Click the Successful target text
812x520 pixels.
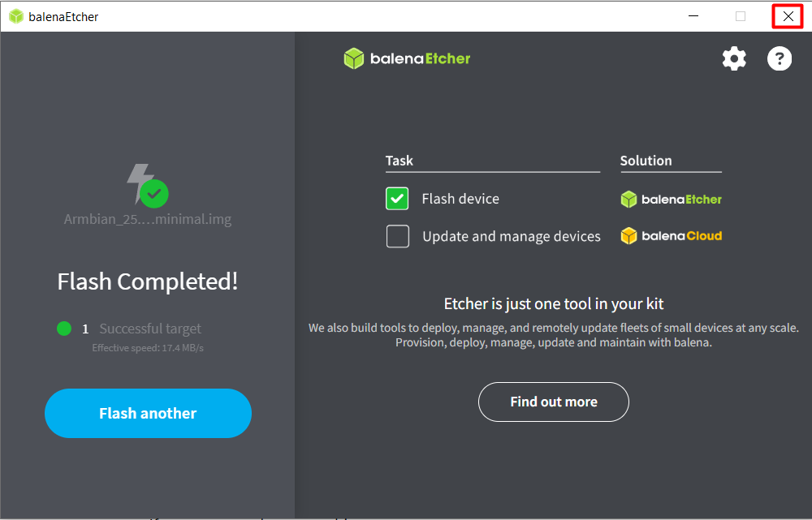pos(150,329)
